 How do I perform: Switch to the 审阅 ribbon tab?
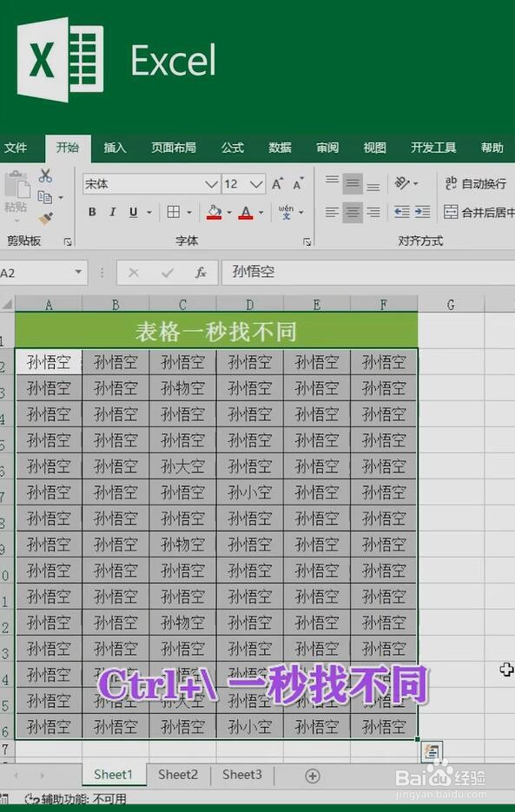[327, 149]
